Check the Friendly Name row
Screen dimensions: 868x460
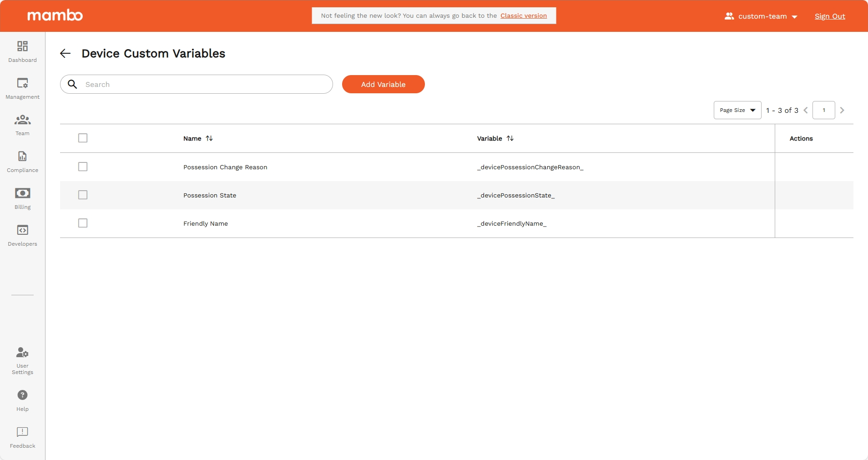[82, 223]
